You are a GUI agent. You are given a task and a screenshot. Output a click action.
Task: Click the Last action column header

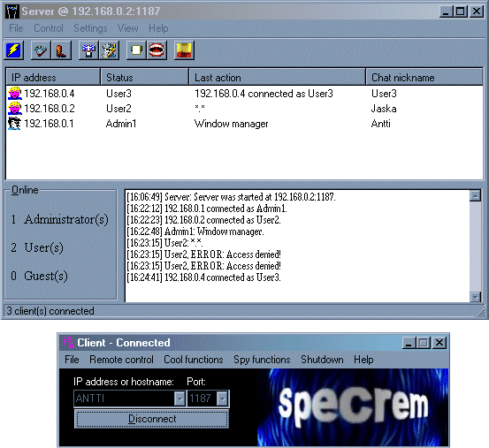[x=278, y=77]
